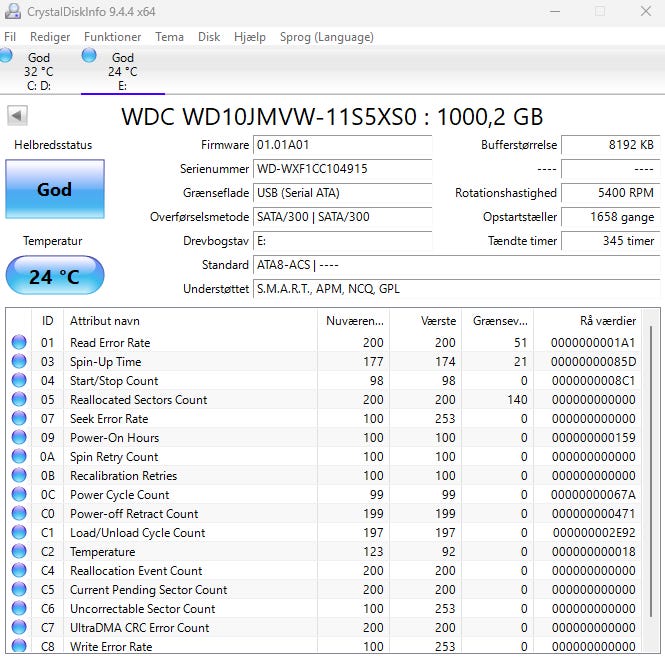The image size is (665, 659).
Task: Click the Opstartstæller field 1658 gange
Action: 611,217
